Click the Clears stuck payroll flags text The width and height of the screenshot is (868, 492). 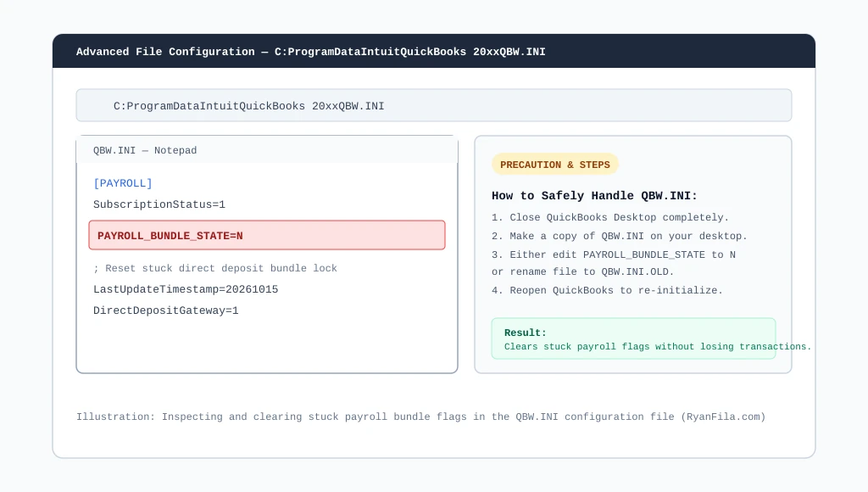point(658,347)
